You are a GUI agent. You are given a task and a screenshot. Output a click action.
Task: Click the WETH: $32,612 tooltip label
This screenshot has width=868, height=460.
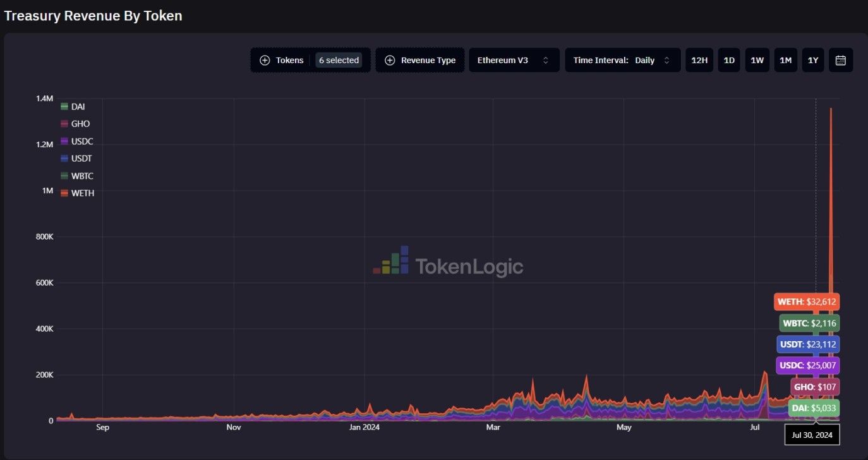click(x=807, y=302)
